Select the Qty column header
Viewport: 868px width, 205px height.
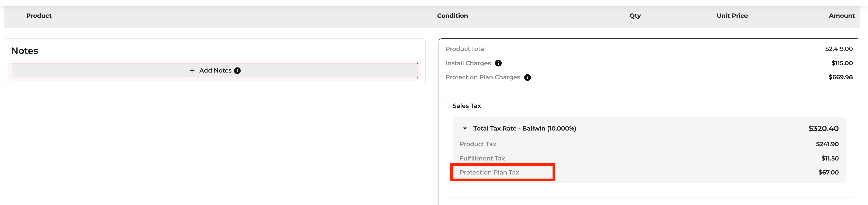(x=635, y=16)
